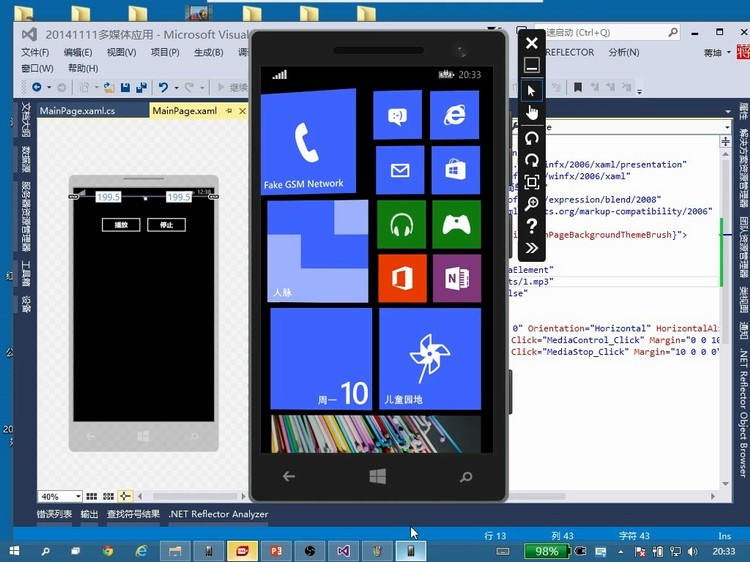750x562 pixels.
Task: Open the 项目(P) menu
Action: pyautogui.click(x=165, y=52)
